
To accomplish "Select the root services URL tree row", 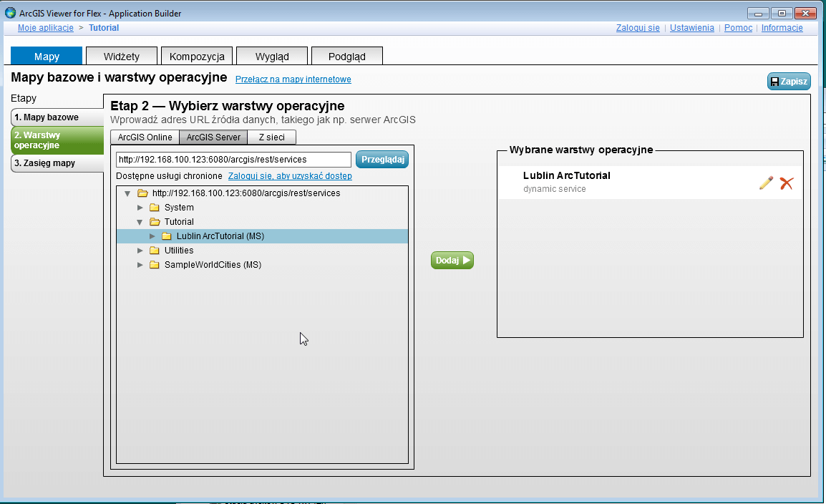I will [263, 193].
